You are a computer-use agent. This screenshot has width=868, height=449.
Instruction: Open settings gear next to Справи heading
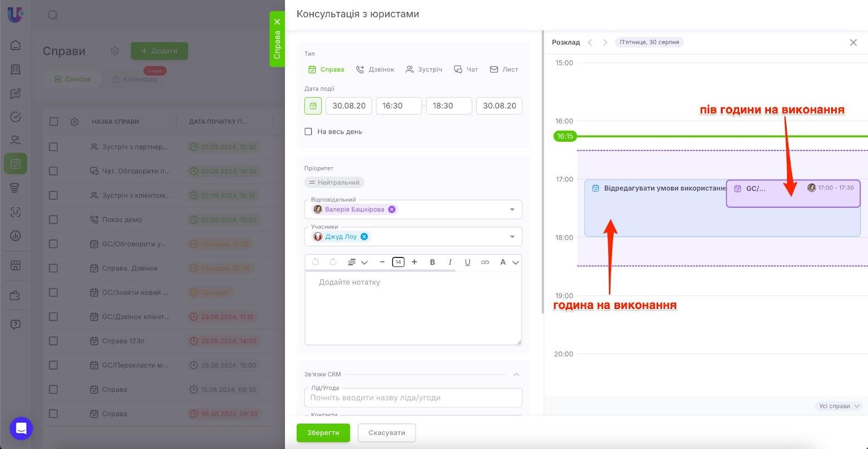115,51
